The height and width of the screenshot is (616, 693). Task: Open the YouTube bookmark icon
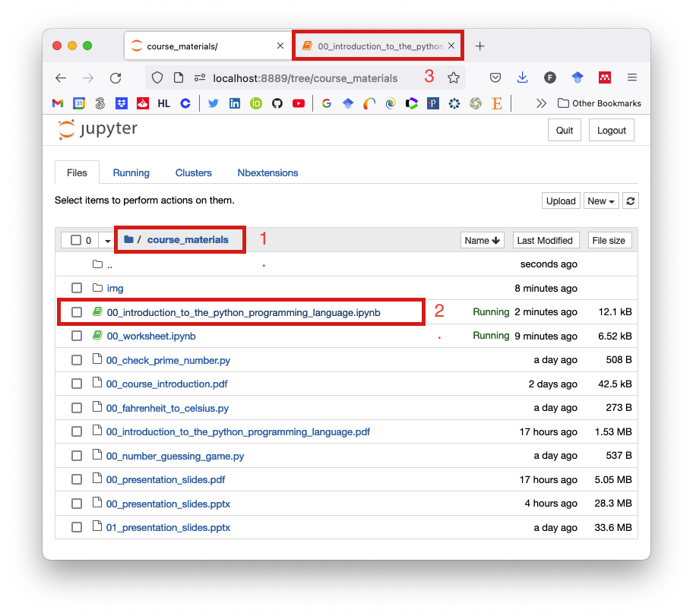click(299, 103)
